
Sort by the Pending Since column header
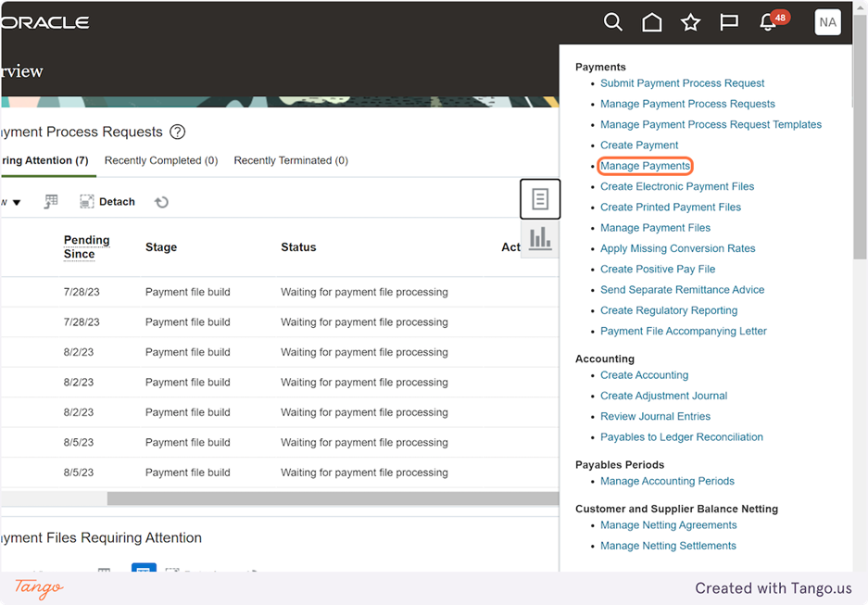coord(86,246)
